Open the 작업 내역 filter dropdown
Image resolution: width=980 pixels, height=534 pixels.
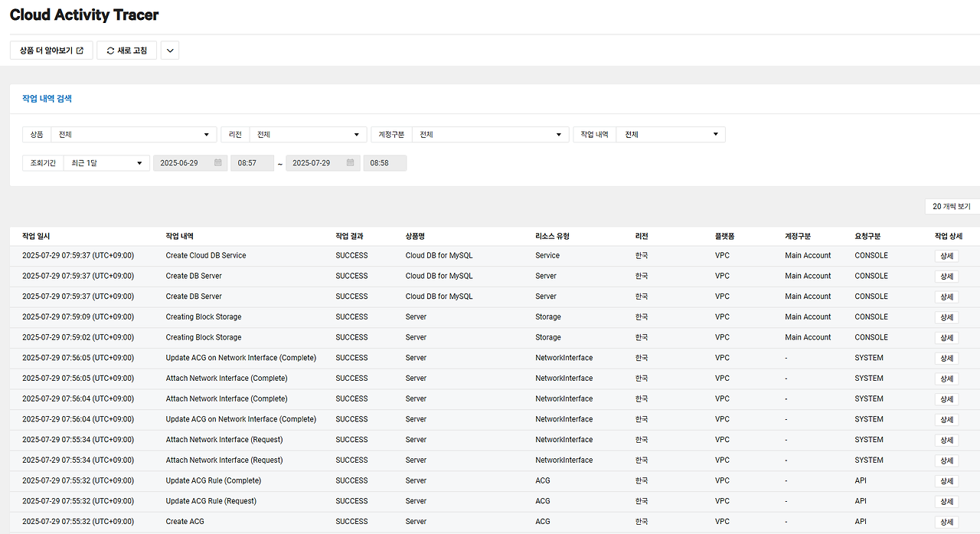(670, 135)
